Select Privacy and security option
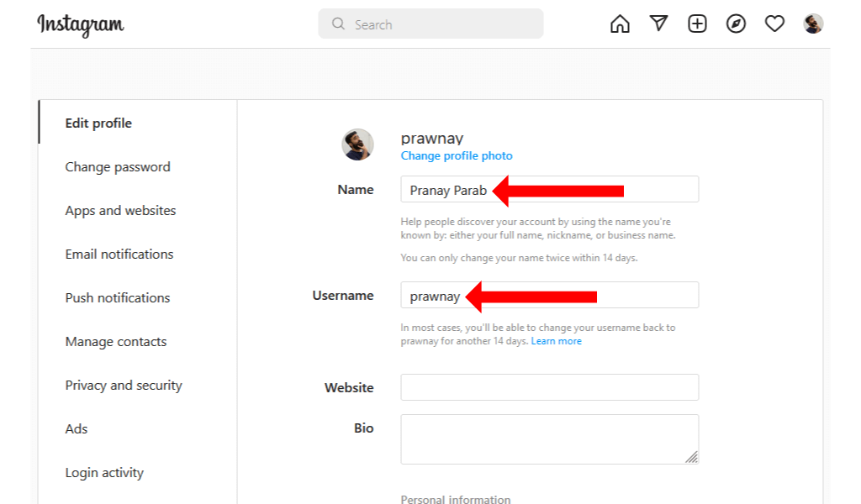Screen dimensions: 861x504 [124, 386]
